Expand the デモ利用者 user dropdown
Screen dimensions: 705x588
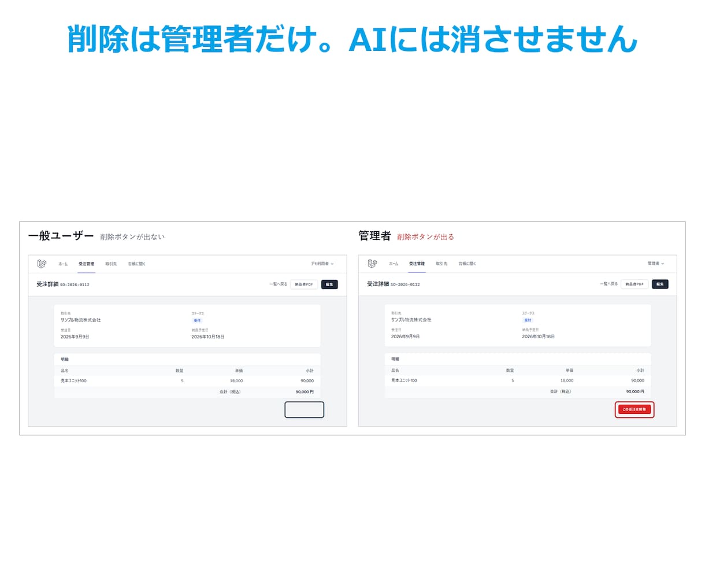click(x=322, y=264)
